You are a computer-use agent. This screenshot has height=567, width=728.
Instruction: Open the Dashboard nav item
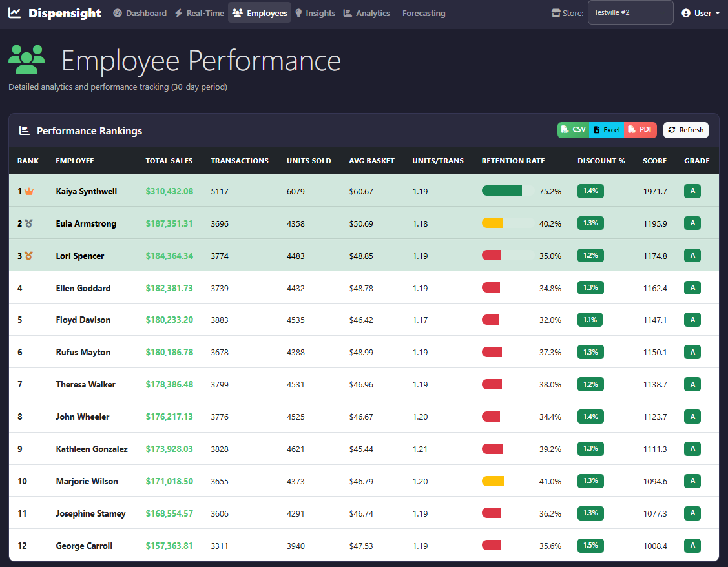click(x=140, y=13)
